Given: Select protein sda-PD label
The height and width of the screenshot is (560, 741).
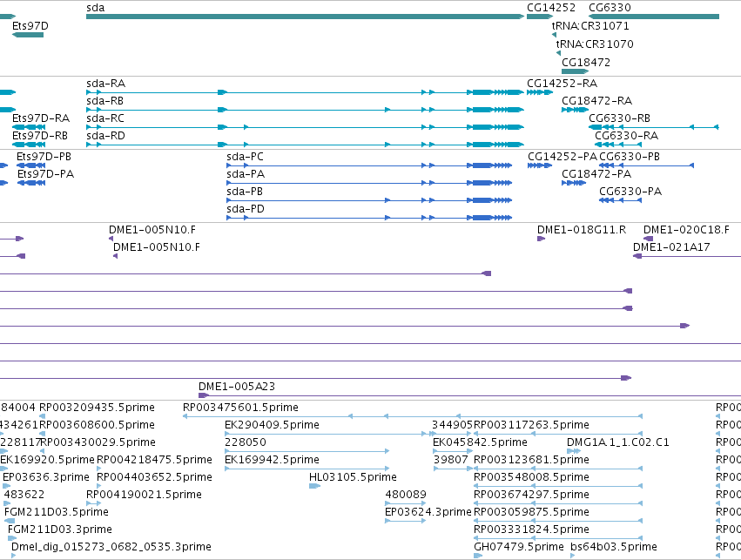Looking at the screenshot, I should pyautogui.click(x=246, y=209).
